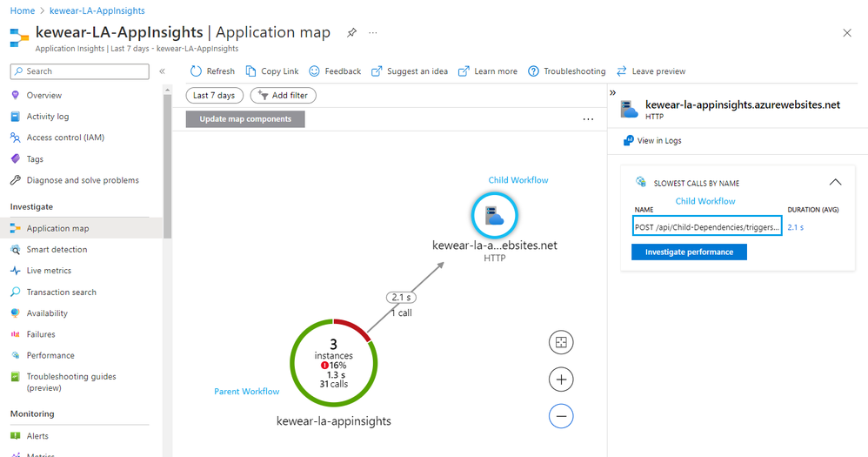Image resolution: width=868 pixels, height=457 pixels.
Task: Click the Alerts icon under Monitoring
Action: point(16,436)
